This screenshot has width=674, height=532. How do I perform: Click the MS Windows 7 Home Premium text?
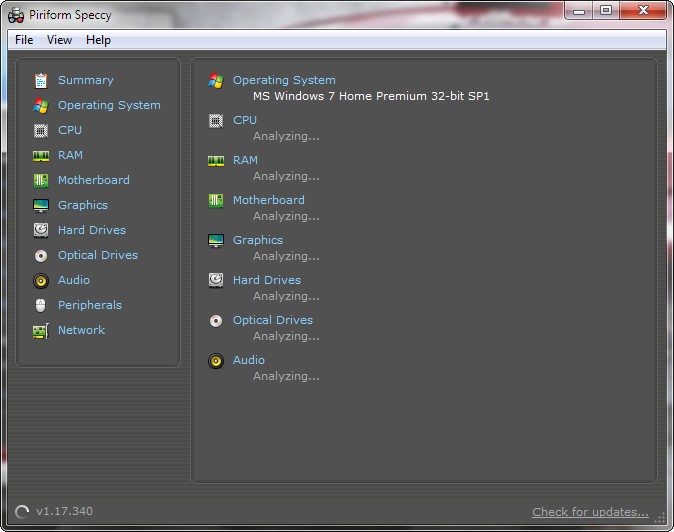point(371,96)
